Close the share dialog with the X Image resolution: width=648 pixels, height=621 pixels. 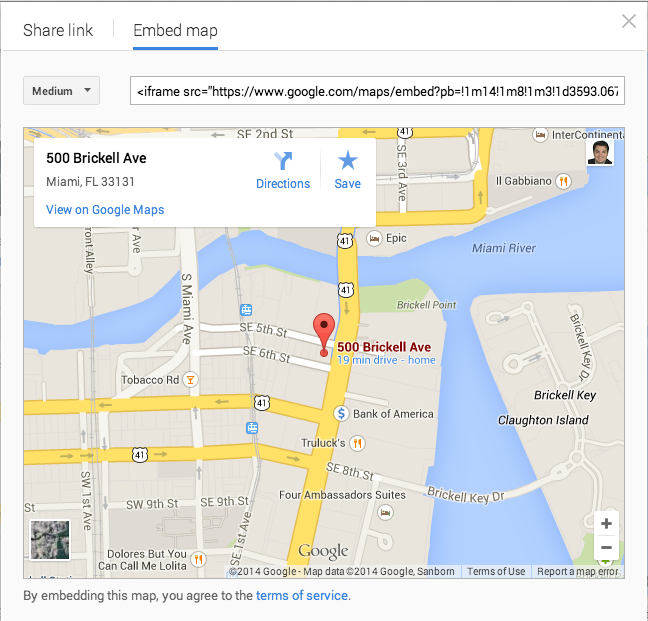[x=629, y=21]
